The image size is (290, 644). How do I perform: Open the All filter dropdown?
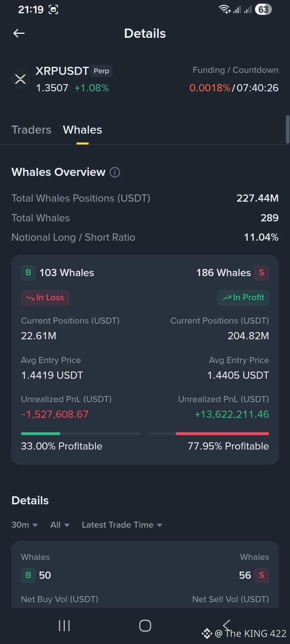click(x=60, y=525)
